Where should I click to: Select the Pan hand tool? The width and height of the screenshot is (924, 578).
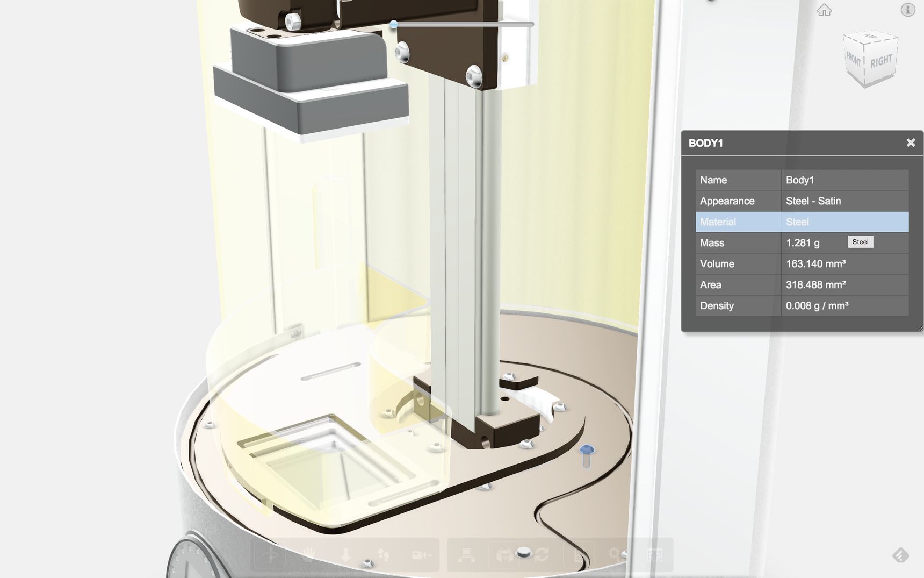[308, 554]
